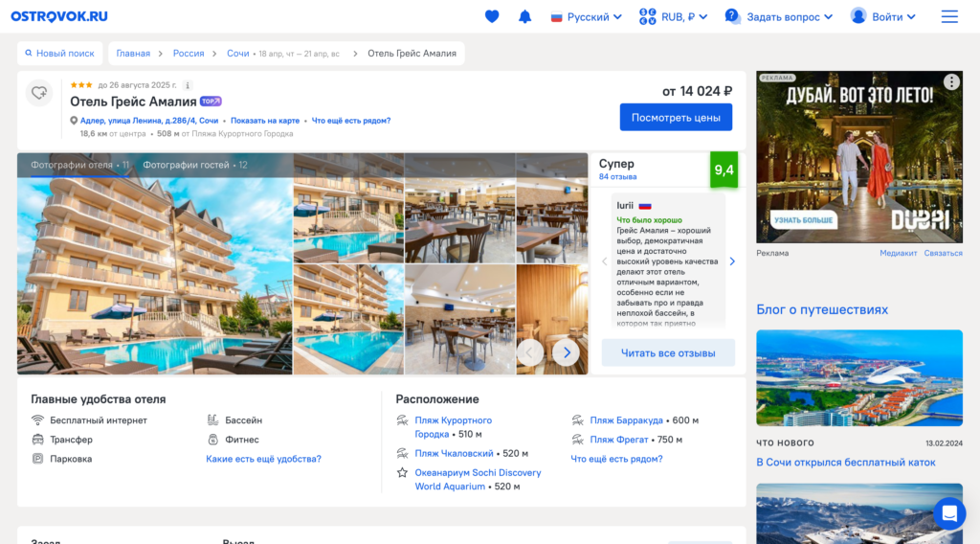Open the RUB currency dropdown

673,17
